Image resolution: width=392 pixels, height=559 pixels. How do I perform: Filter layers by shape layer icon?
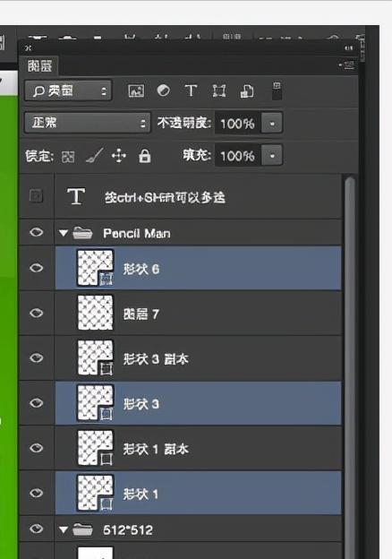(219, 90)
